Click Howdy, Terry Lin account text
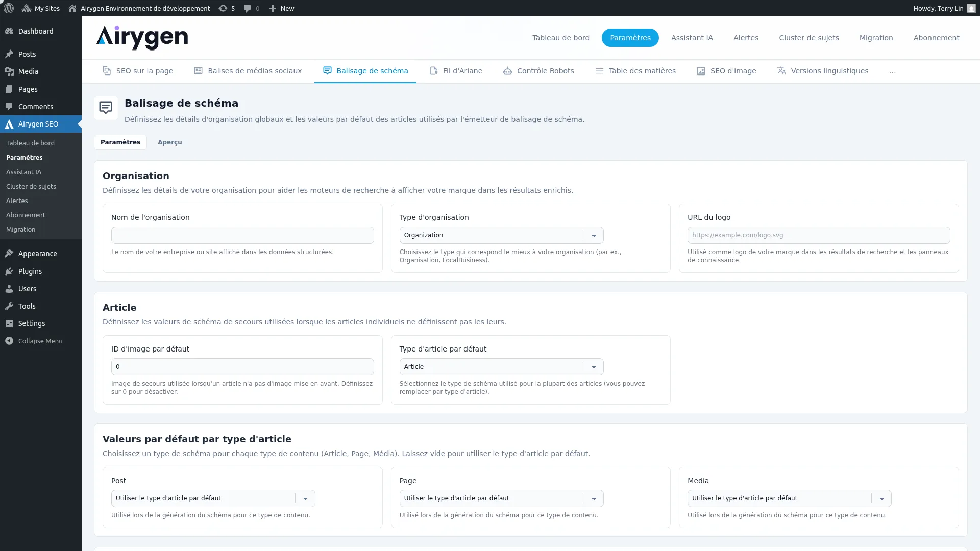The height and width of the screenshot is (551, 980). click(938, 8)
